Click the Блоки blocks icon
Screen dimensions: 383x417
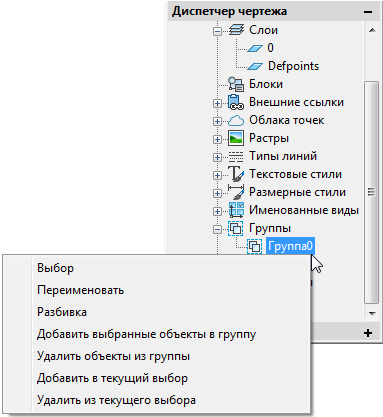pos(236,84)
